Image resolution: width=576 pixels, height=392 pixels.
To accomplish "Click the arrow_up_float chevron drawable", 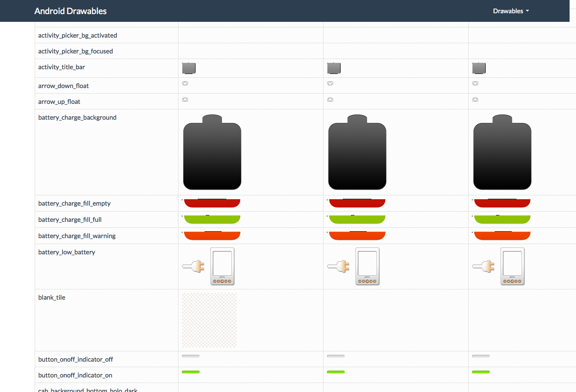I will click(185, 99).
